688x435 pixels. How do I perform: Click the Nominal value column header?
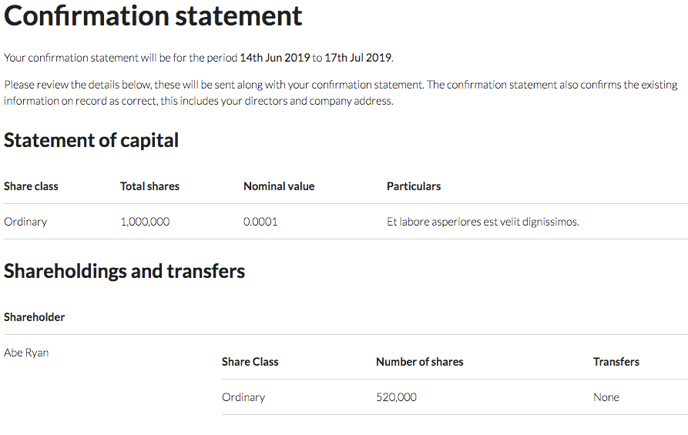pyautogui.click(x=279, y=186)
